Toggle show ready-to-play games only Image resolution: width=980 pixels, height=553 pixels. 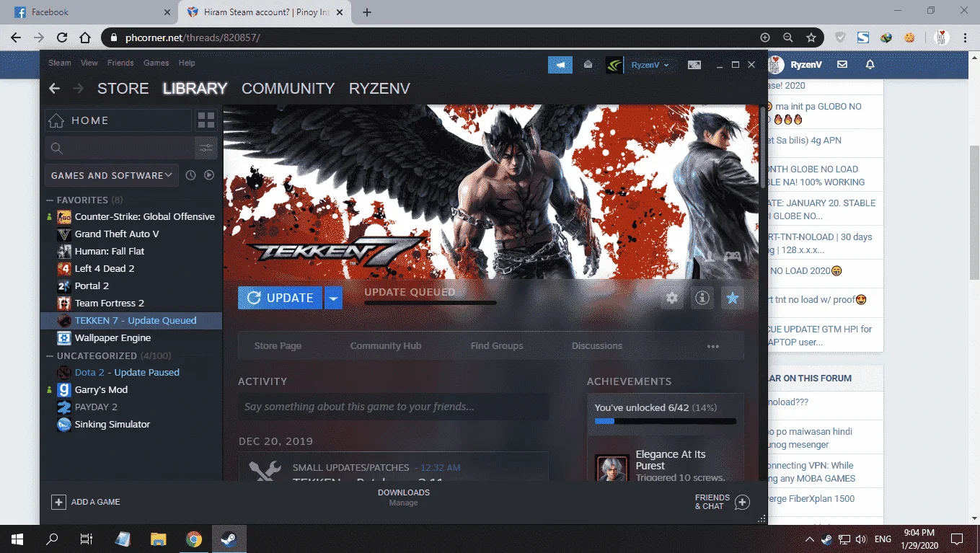coord(209,175)
